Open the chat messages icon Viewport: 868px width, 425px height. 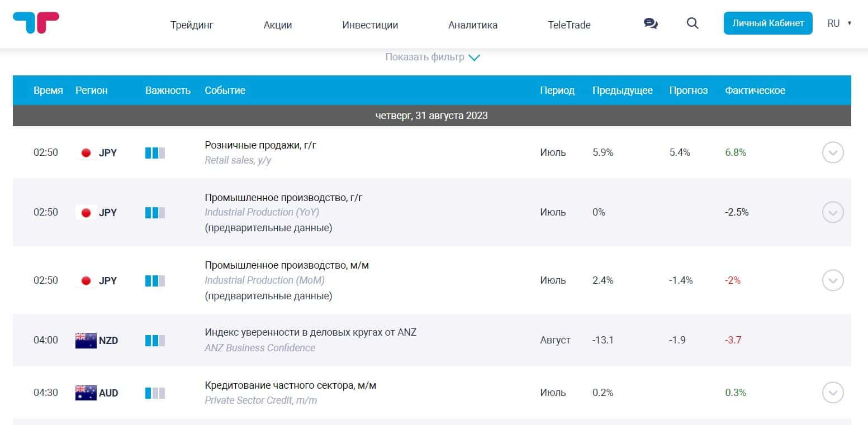[x=651, y=23]
